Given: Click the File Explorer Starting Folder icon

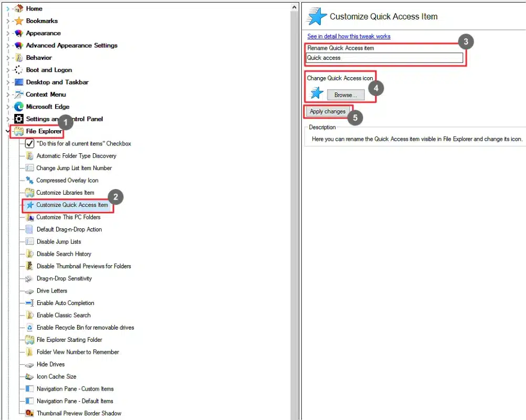Looking at the screenshot, I should tap(29, 340).
